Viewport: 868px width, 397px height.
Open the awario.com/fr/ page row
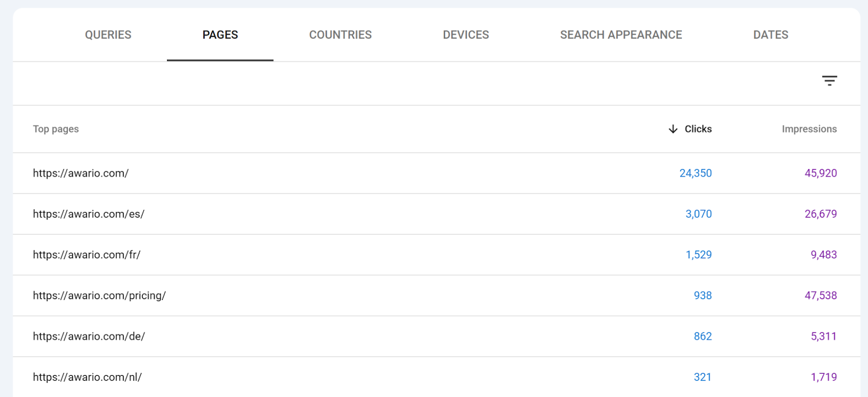(x=437, y=254)
